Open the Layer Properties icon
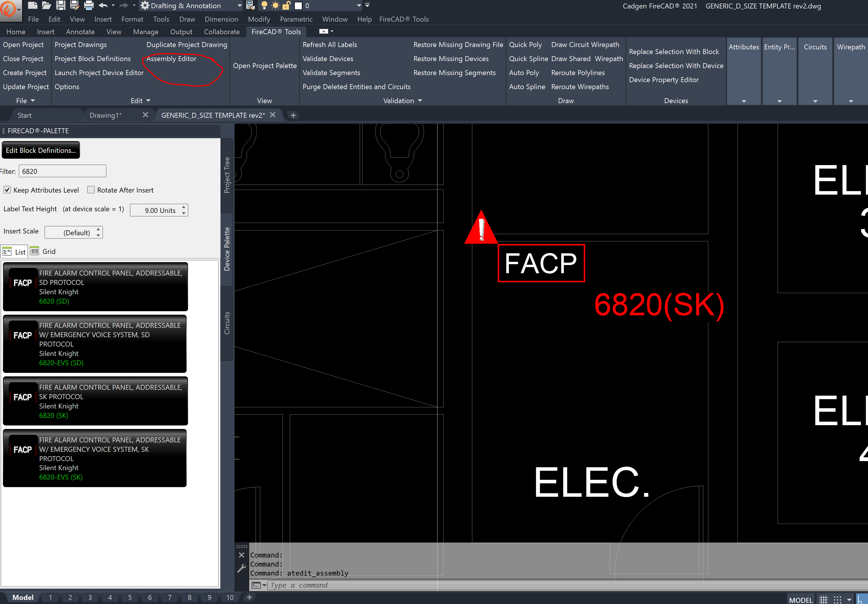The width and height of the screenshot is (868, 604). 250,5
